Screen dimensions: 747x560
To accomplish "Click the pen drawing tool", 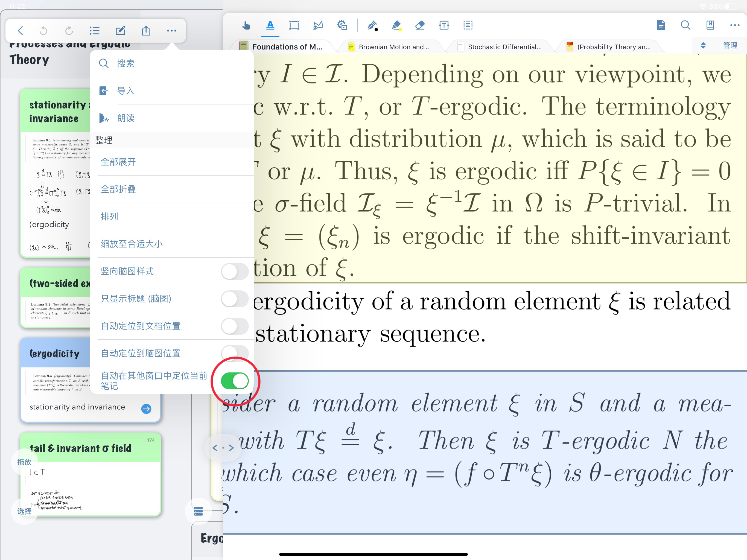I will pyautogui.click(x=372, y=25).
